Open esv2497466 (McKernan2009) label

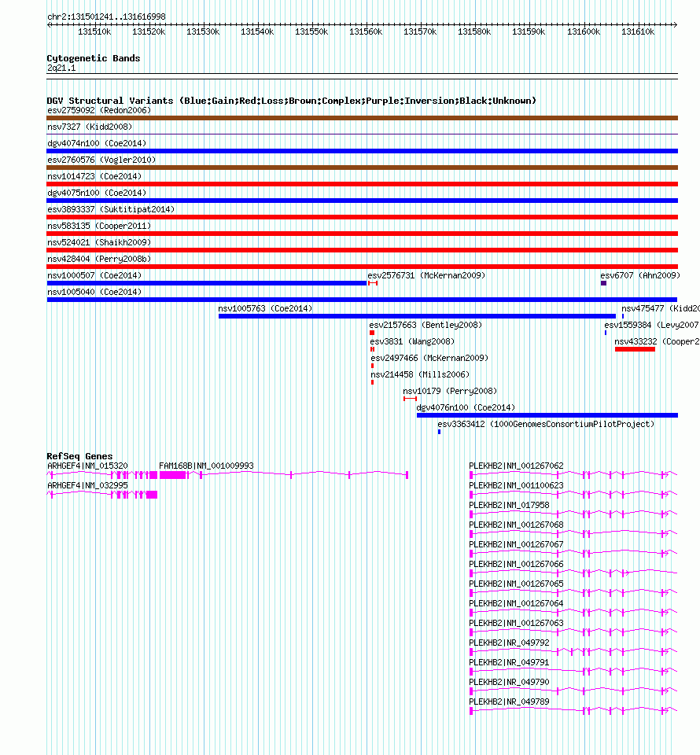click(x=429, y=359)
